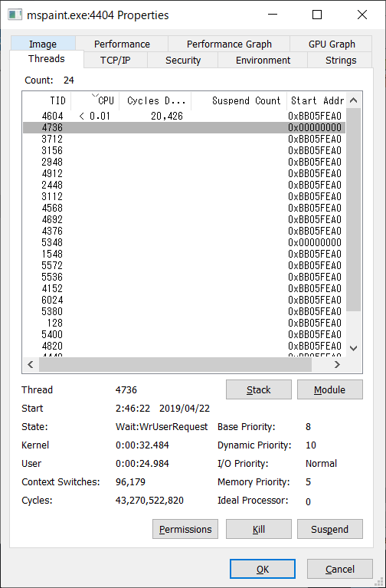This screenshot has width=386, height=588.
Task: Cancel the properties dialog
Action: [x=340, y=569]
